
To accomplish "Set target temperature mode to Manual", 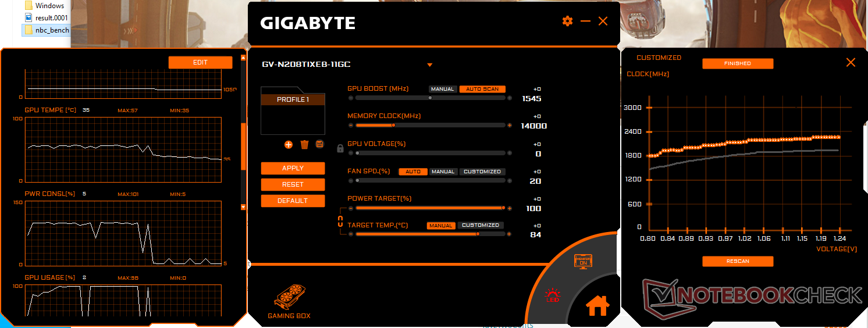I will click(x=442, y=225).
